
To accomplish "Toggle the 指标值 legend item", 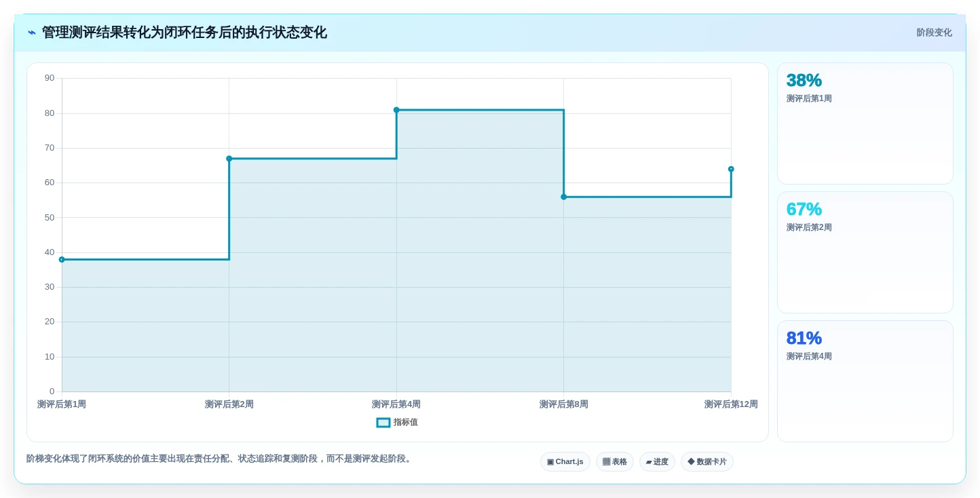I will pyautogui.click(x=397, y=422).
